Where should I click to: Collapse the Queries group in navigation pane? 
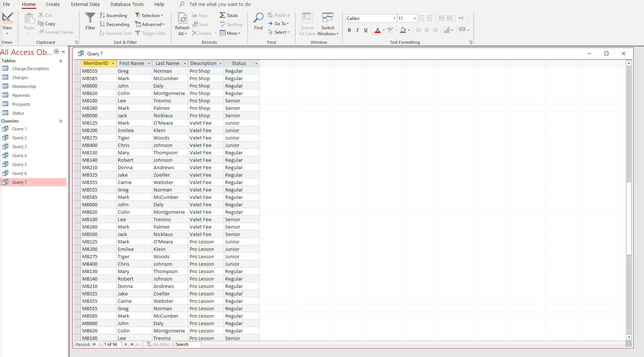pos(61,121)
